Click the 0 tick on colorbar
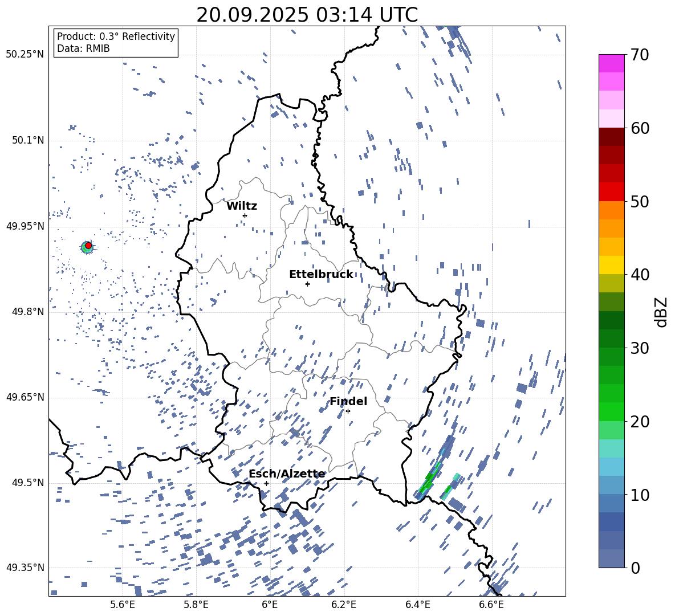 click(x=635, y=568)
